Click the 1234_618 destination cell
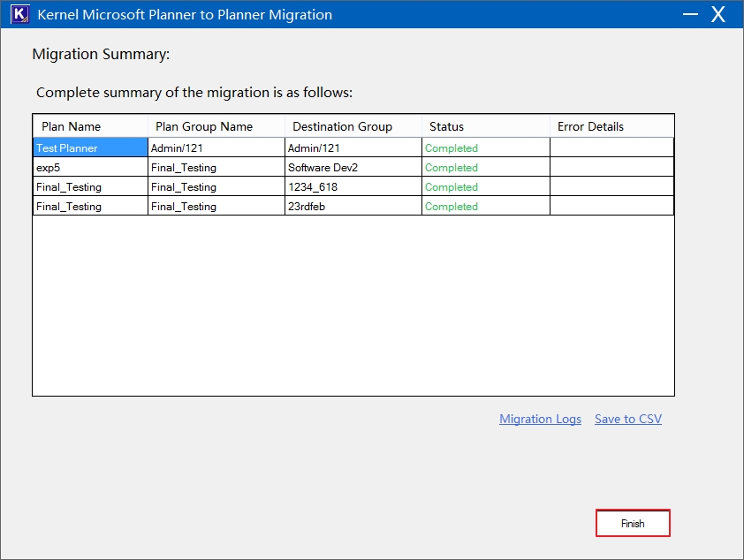 (x=353, y=186)
